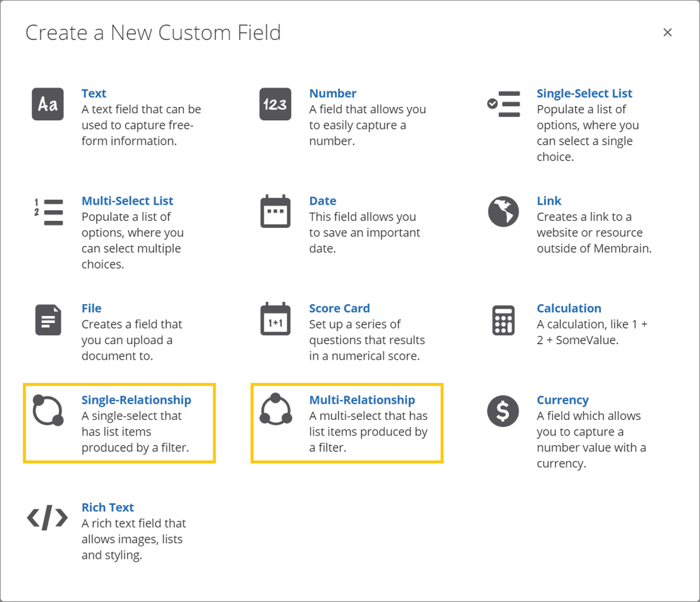Image resolution: width=700 pixels, height=602 pixels.
Task: Select the Single-Select List link
Action: (x=584, y=93)
